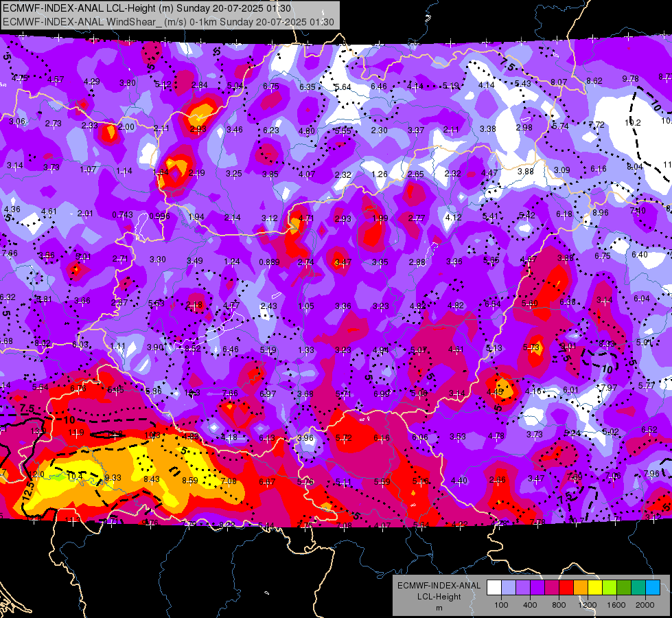Click the wind shear value 8.52
672x618 pixels.
pos(193,348)
